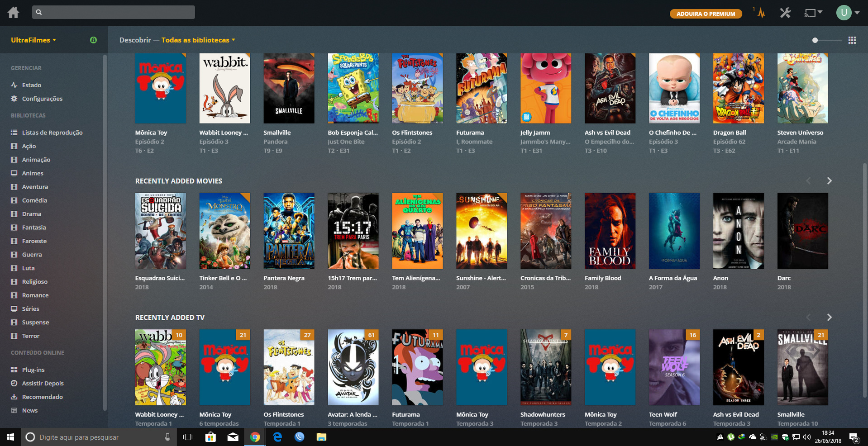Click the Estado activity icon in sidebar
This screenshot has width=868, height=446.
click(14, 85)
